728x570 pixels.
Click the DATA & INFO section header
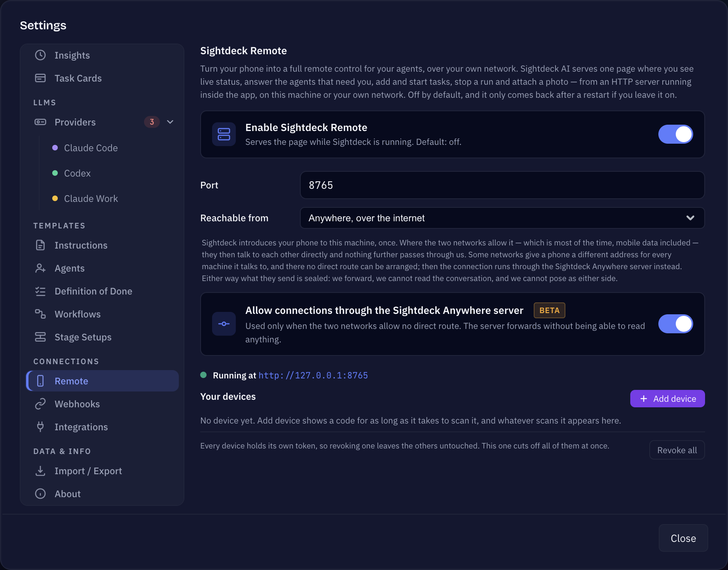click(62, 451)
